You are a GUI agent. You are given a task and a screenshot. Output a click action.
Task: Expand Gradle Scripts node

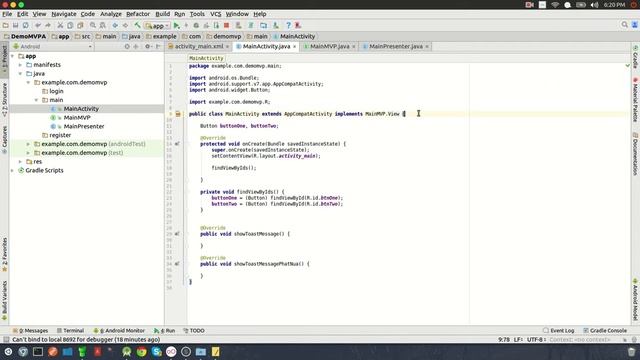click(x=13, y=170)
